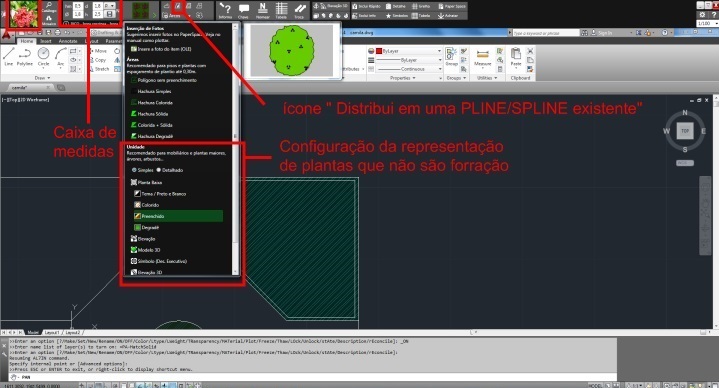Select Tema / Preto e Branco option

click(160, 194)
